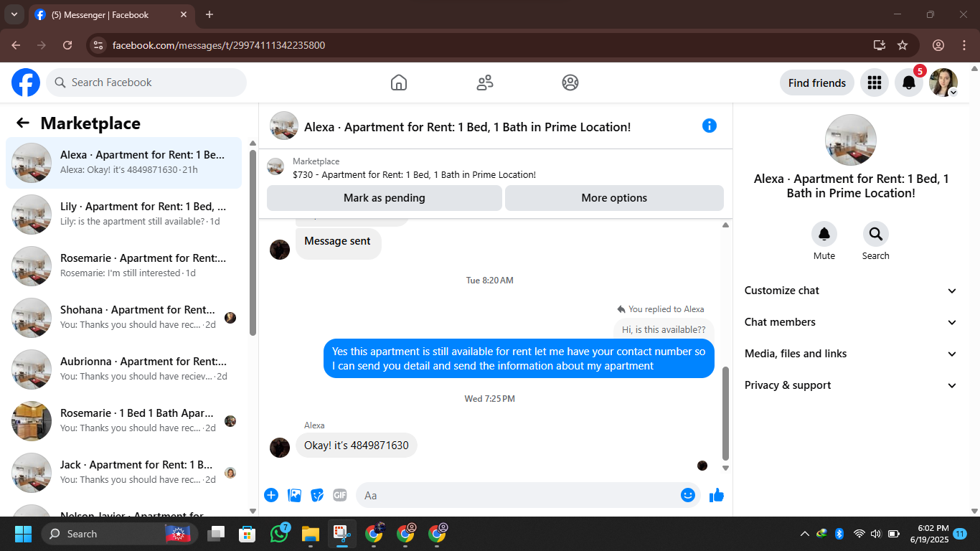Expand the Privacy & support section
This screenshot has height=551, width=980.
851,385
